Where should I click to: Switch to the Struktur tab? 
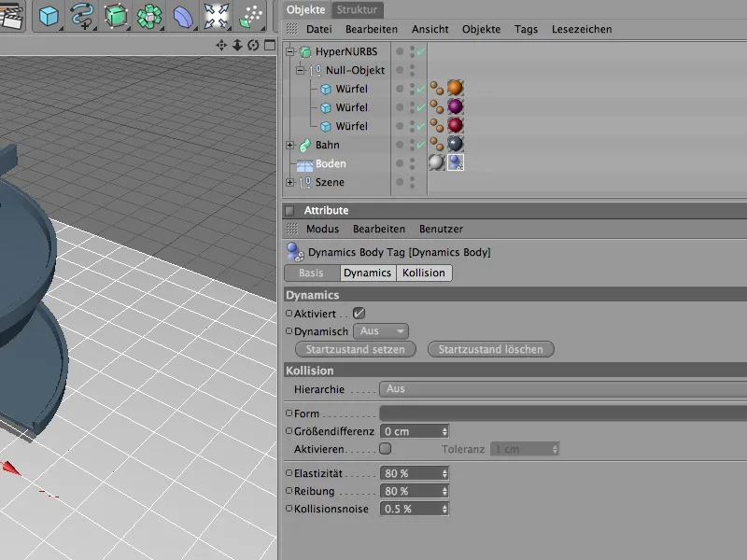(358, 9)
